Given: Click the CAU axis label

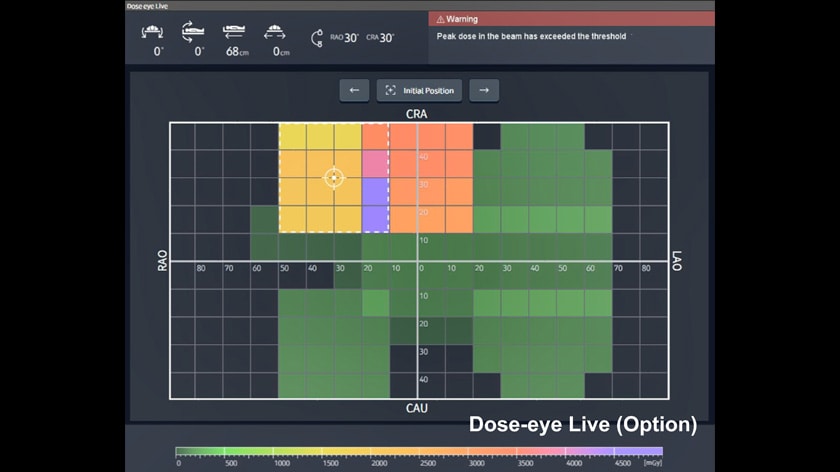Looking at the screenshot, I should pyautogui.click(x=417, y=409).
